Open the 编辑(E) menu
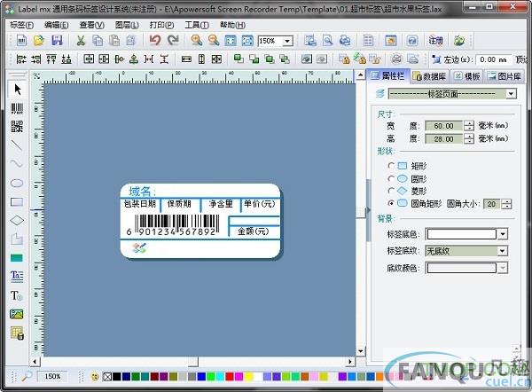The width and height of the screenshot is (532, 392). [x=57, y=25]
